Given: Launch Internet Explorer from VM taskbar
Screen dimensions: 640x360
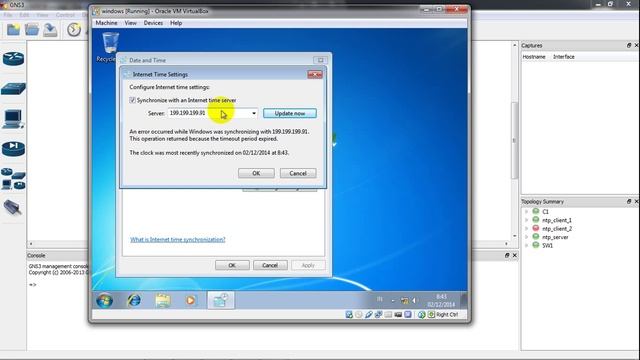Looking at the screenshot, I should (x=134, y=300).
